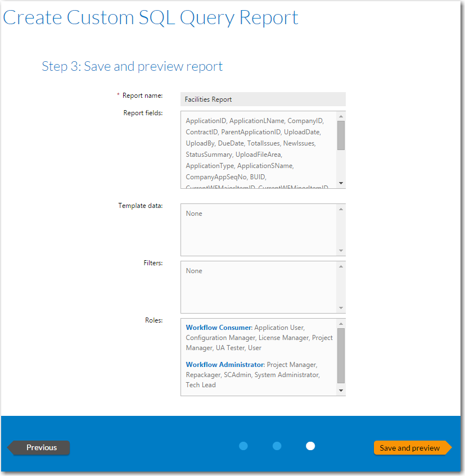Select the second wizard step dot
Screen dimensions: 465x476
point(277,446)
